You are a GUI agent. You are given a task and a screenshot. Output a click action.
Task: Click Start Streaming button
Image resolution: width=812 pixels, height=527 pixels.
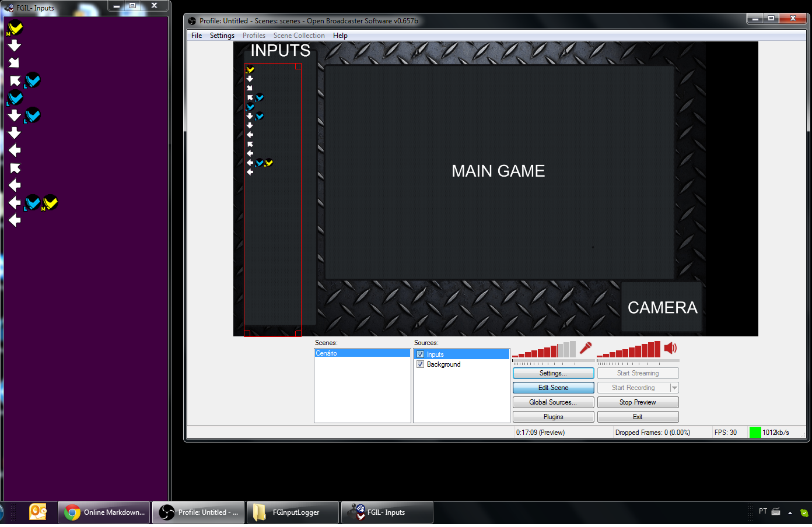[x=638, y=373]
